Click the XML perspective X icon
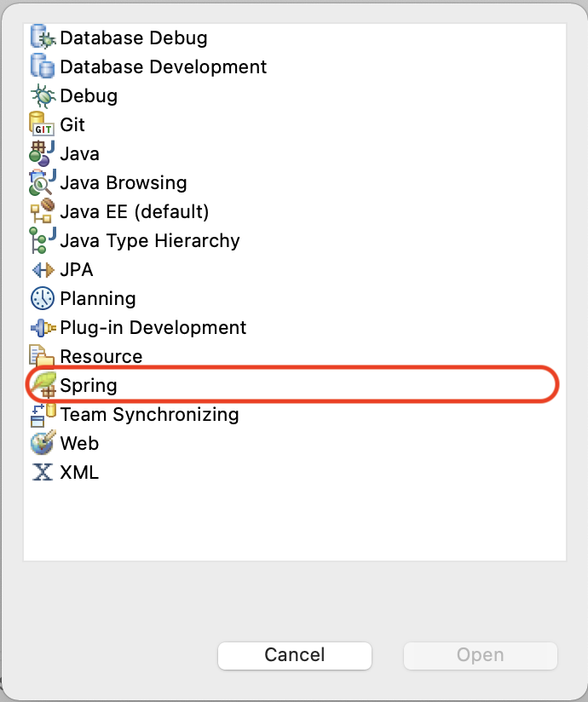This screenshot has width=588, height=702. click(43, 472)
